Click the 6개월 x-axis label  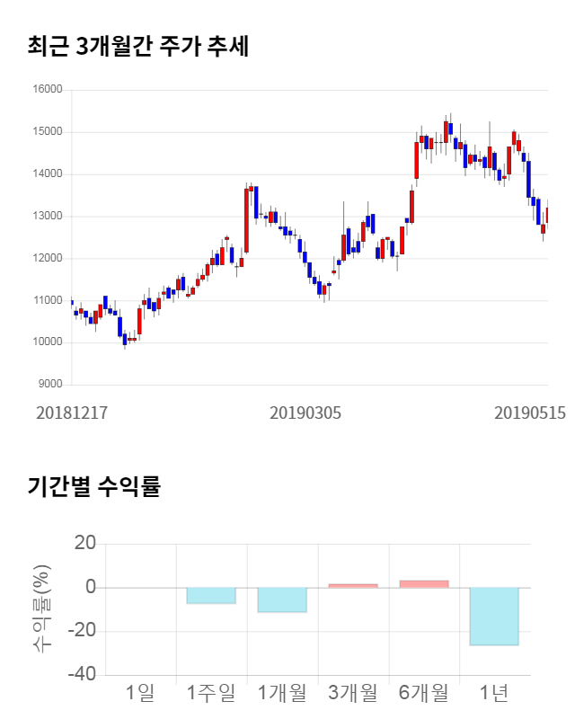[423, 692]
